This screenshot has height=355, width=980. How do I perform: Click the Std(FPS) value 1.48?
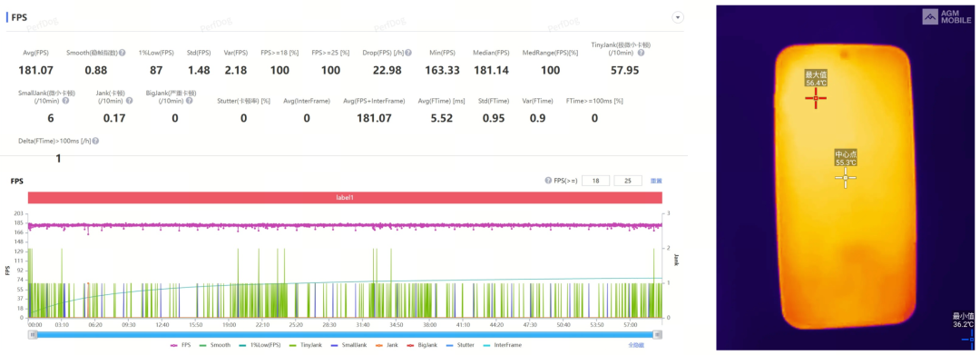tap(199, 70)
